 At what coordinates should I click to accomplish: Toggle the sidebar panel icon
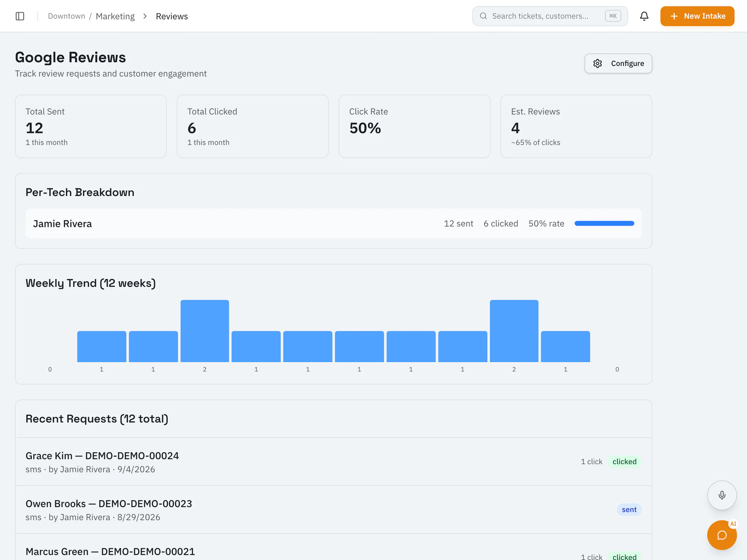(20, 16)
